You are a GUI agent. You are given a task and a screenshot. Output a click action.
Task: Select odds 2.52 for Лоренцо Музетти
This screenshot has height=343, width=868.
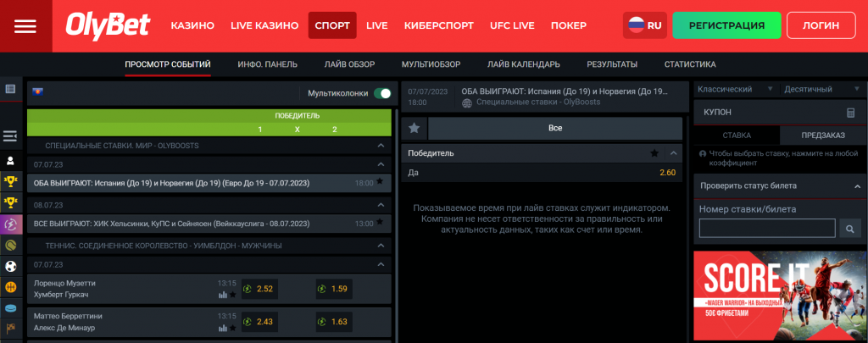coord(259,289)
